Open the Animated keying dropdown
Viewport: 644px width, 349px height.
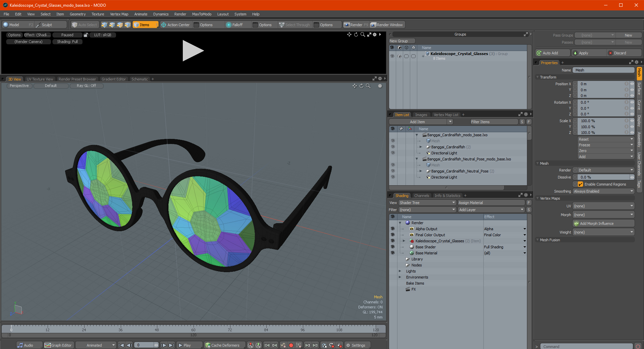click(96, 345)
